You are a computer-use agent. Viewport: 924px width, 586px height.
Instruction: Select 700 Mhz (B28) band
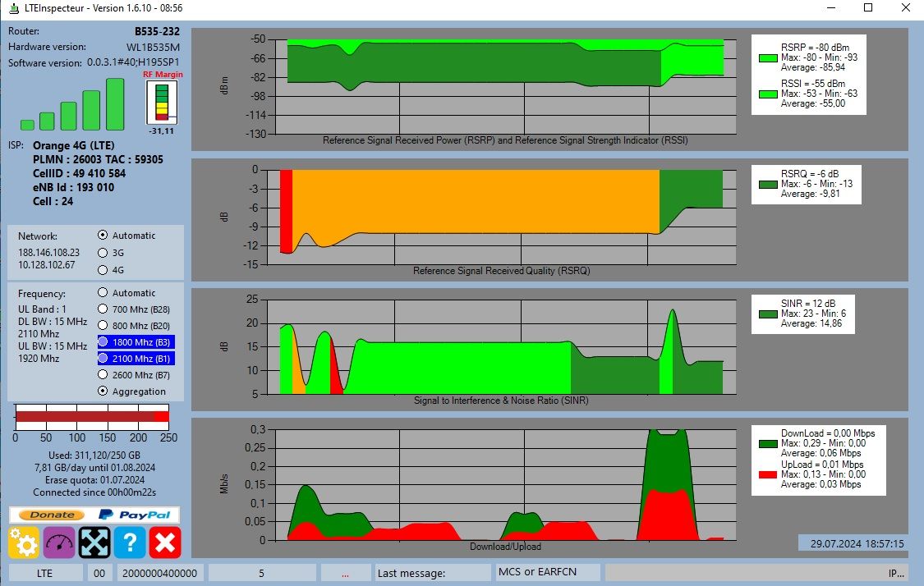click(103, 309)
